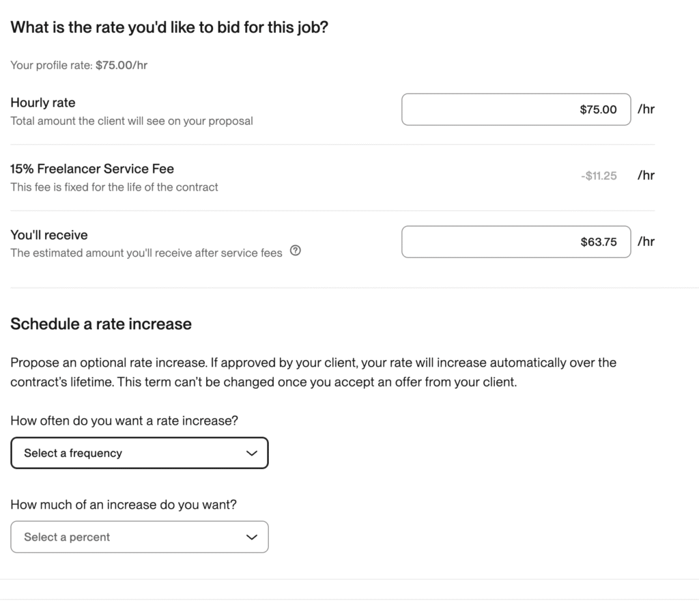Viewport: 699px width, 616px height.
Task: Click the "How often do you want a rate increase?" label
Action: pos(124,421)
